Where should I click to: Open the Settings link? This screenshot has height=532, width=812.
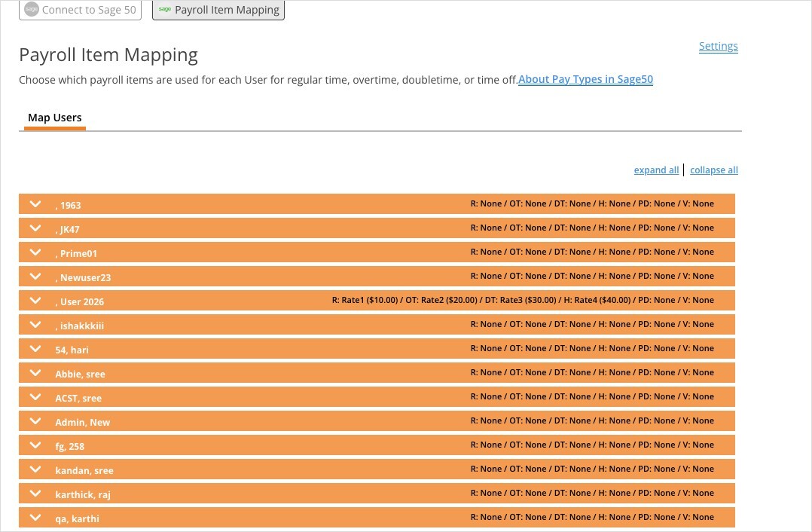coord(719,46)
